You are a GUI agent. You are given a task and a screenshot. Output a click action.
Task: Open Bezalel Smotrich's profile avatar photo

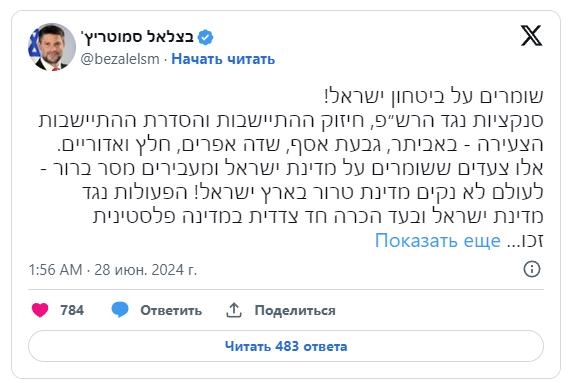point(52,47)
